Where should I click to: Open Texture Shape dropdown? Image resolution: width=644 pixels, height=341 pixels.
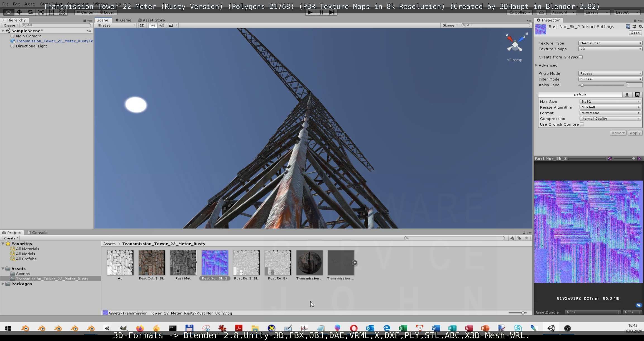(x=610, y=49)
